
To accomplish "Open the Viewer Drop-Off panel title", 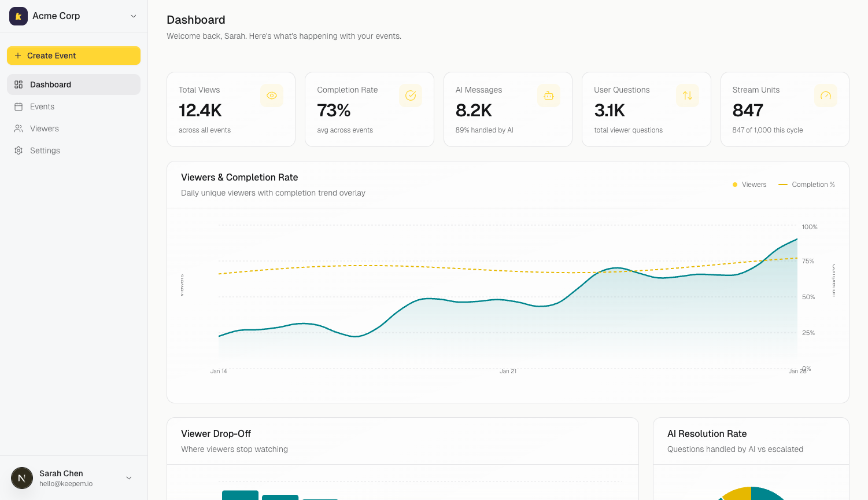I will click(215, 433).
